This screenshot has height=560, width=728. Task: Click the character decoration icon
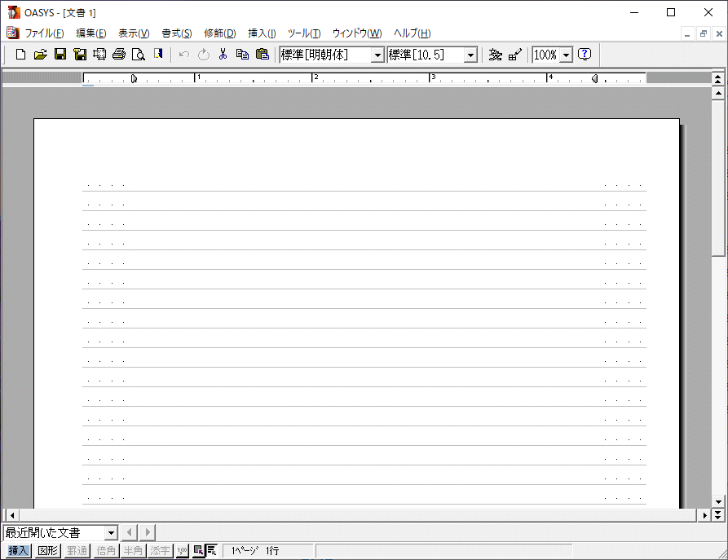[x=496, y=55]
